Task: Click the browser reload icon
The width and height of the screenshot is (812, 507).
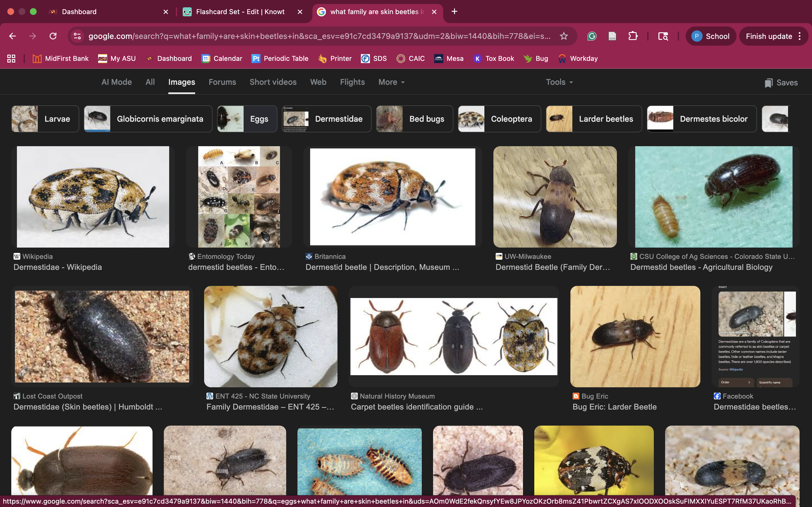Action: 53,36
